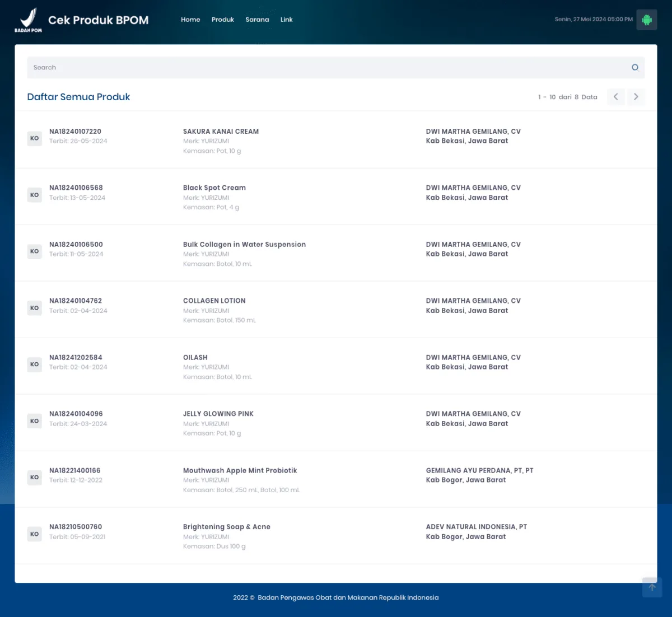Select the OILASH product entry
672x617 pixels.
(x=195, y=357)
